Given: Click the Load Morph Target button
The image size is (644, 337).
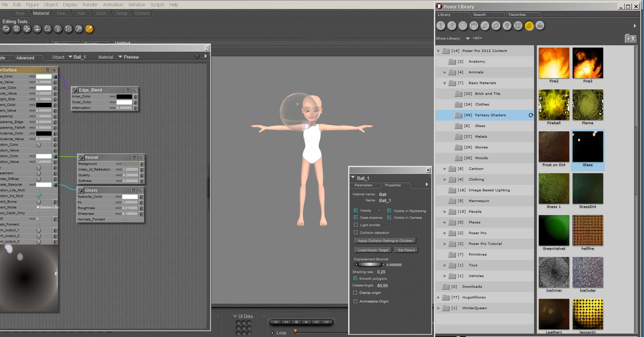Looking at the screenshot, I should [x=373, y=250].
